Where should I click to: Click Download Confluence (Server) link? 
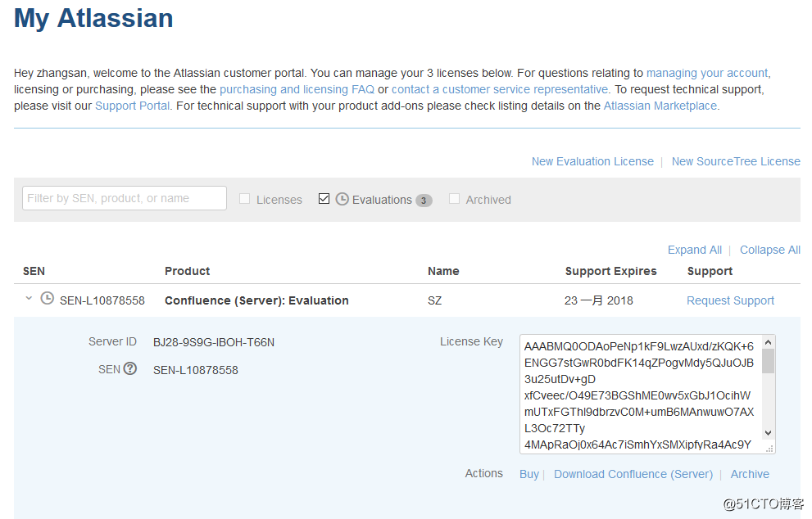(633, 475)
